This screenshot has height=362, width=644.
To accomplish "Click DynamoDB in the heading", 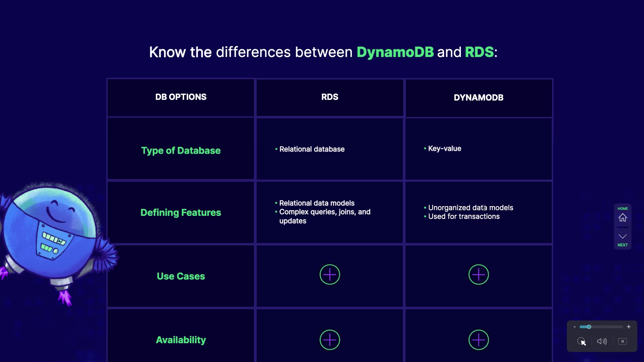I will (395, 52).
